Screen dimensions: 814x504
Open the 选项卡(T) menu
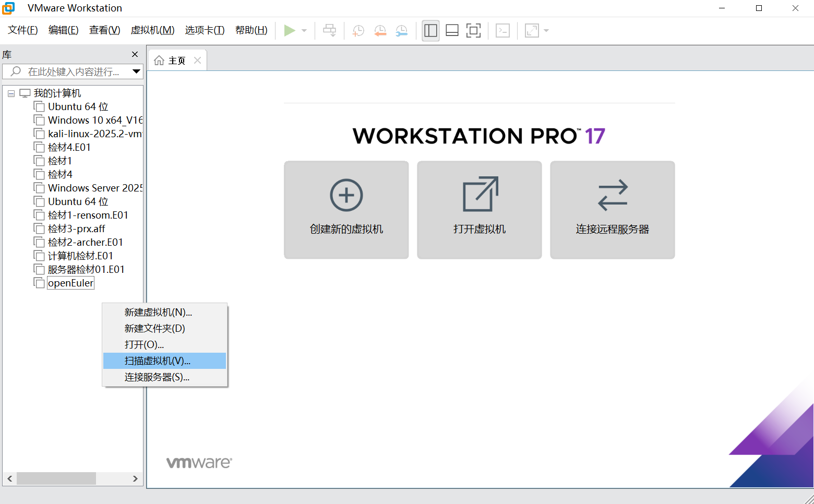[205, 30]
